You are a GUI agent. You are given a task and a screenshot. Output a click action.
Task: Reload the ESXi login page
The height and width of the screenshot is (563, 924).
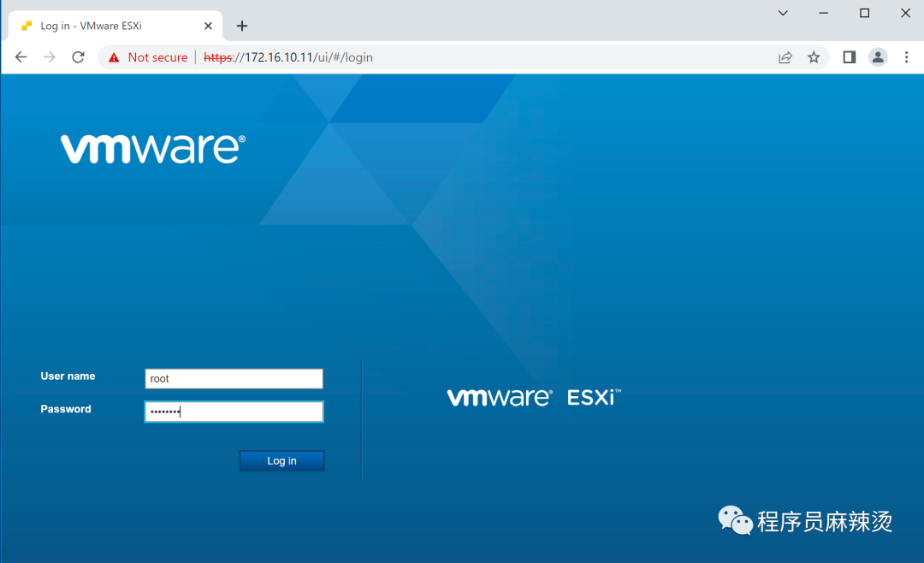78,57
